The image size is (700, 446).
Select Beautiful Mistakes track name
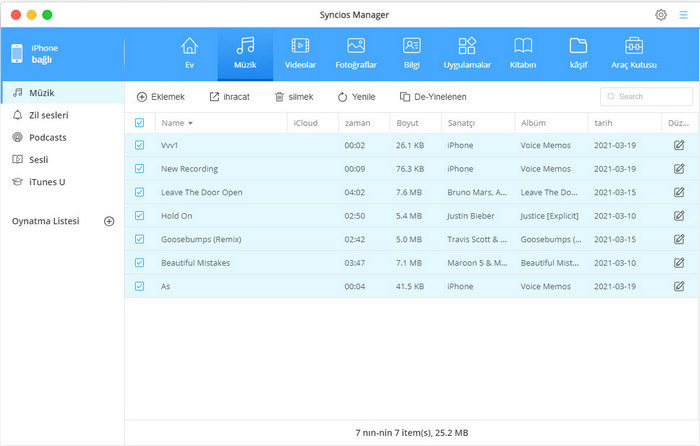tap(196, 263)
